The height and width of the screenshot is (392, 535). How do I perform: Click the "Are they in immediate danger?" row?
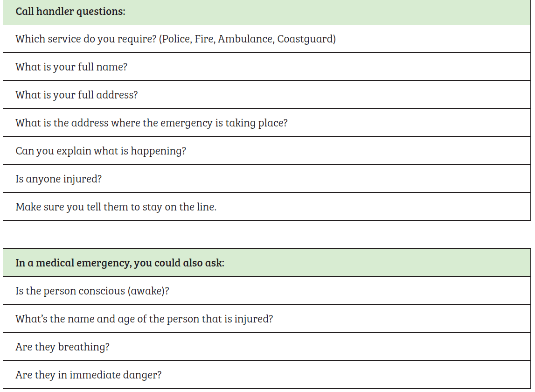89,375
